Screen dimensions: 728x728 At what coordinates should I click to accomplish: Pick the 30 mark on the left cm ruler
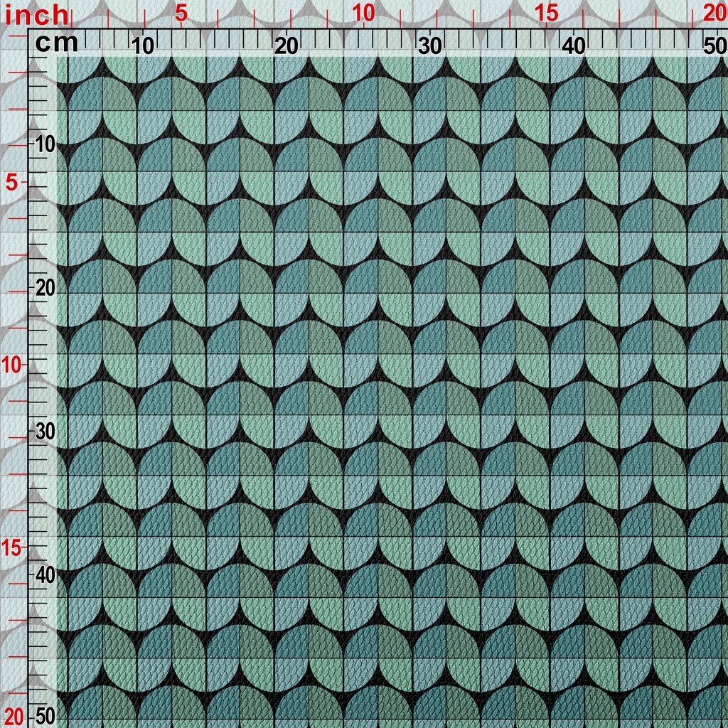[45, 432]
